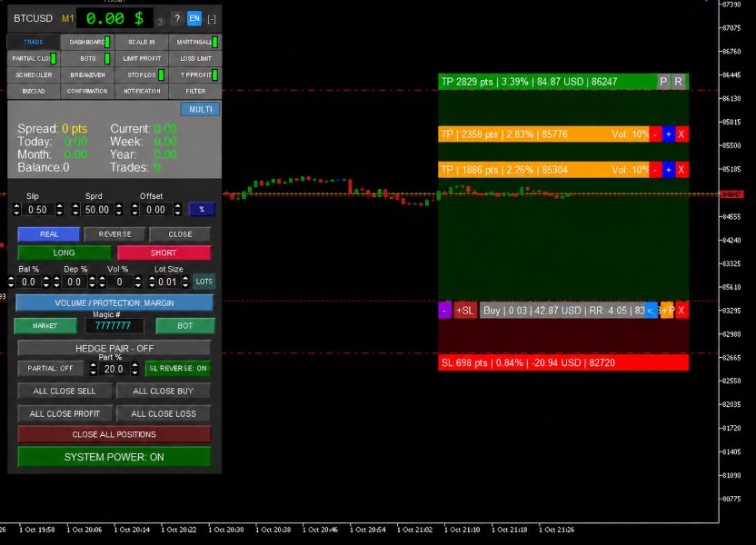Toggle the green indicator on MARTINGALE
Screen dimensions: 756x545
(214, 43)
